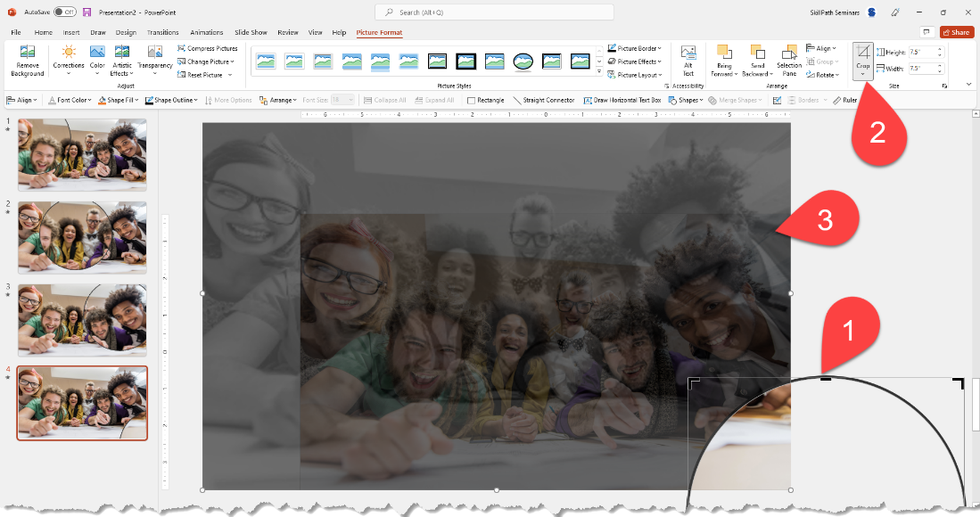Image resolution: width=980 pixels, height=517 pixels.
Task: Click the Comments icon button
Action: coord(926,32)
